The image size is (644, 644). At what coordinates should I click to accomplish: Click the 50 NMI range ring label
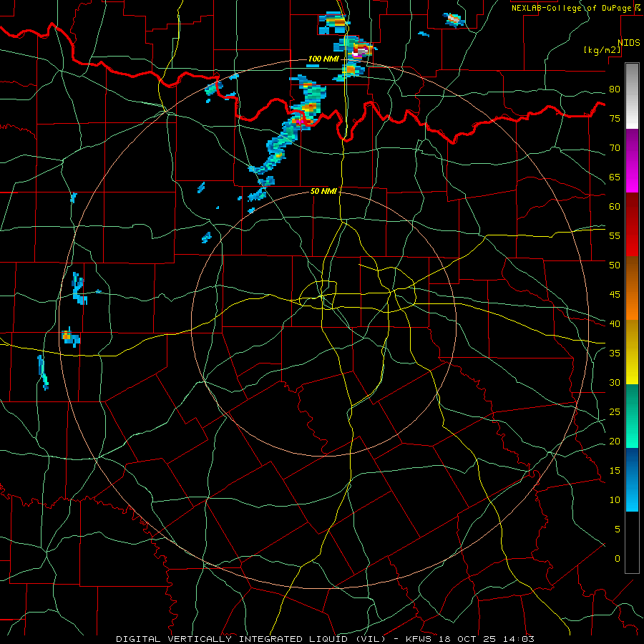pyautogui.click(x=323, y=191)
